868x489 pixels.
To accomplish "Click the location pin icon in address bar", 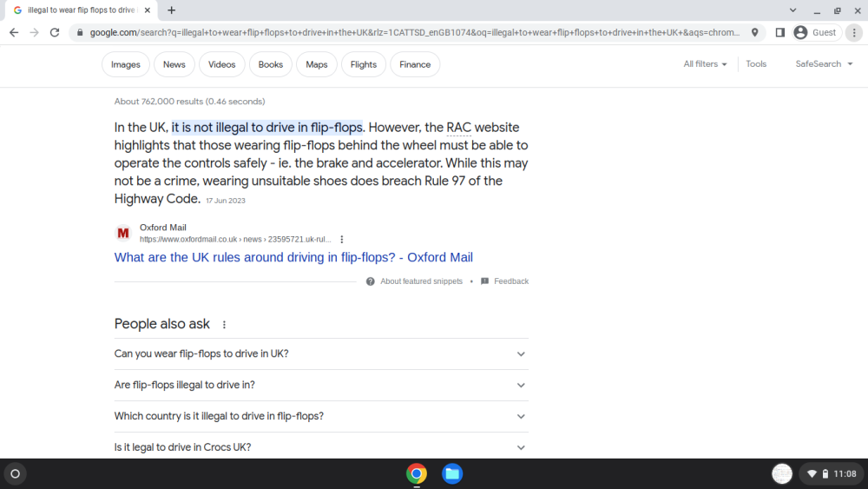I will click(754, 33).
